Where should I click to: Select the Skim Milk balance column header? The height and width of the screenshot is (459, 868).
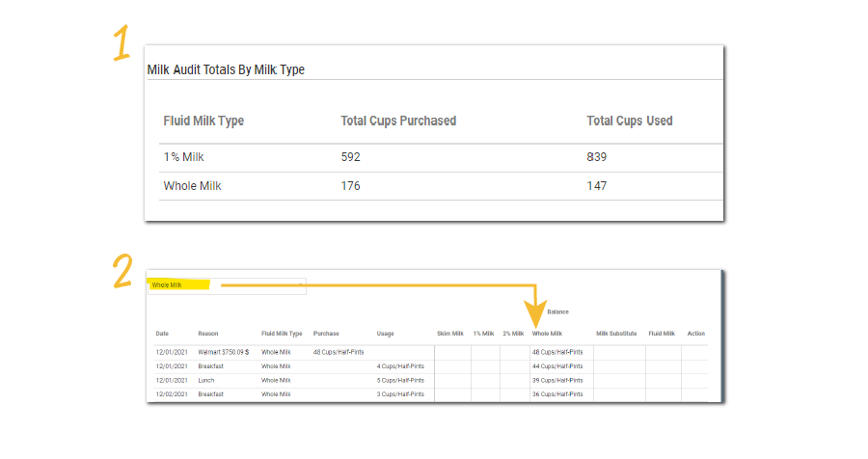click(x=449, y=334)
